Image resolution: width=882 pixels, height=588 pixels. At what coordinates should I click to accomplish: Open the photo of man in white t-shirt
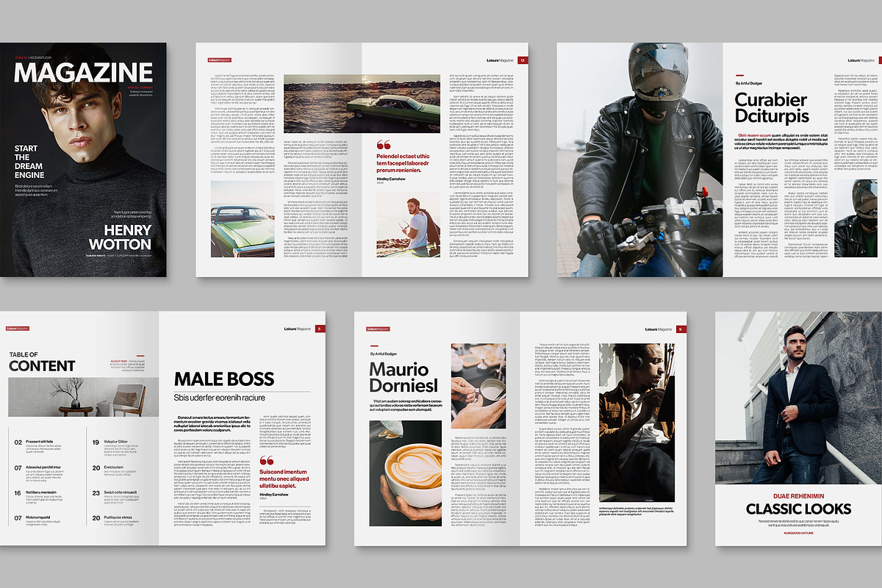pos(409,226)
